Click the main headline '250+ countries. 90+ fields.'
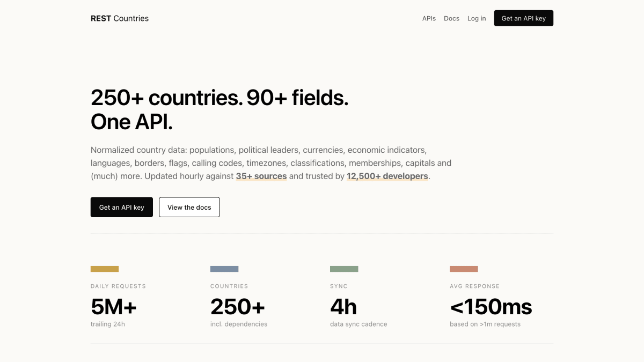This screenshot has height=362, width=644. click(x=219, y=98)
